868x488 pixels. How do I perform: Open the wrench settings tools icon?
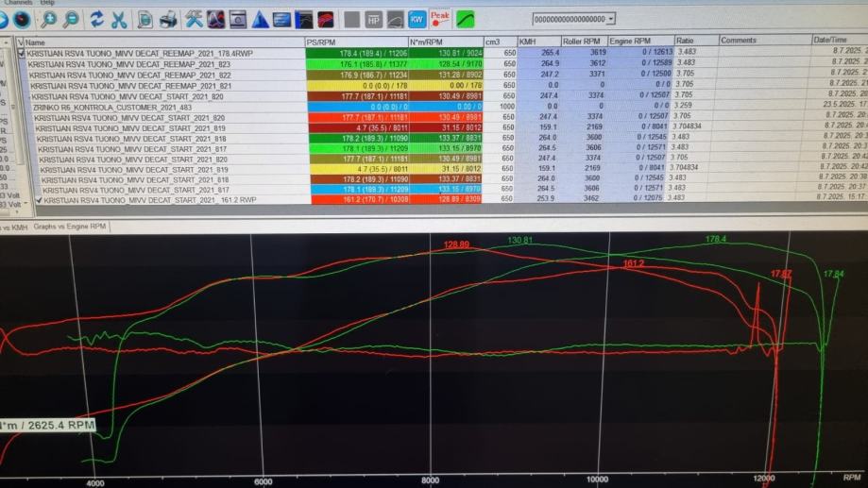[x=194, y=19]
